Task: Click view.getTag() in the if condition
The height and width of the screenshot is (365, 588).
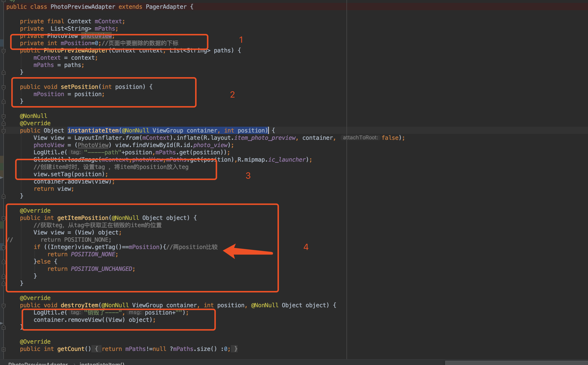Action: (x=99, y=247)
